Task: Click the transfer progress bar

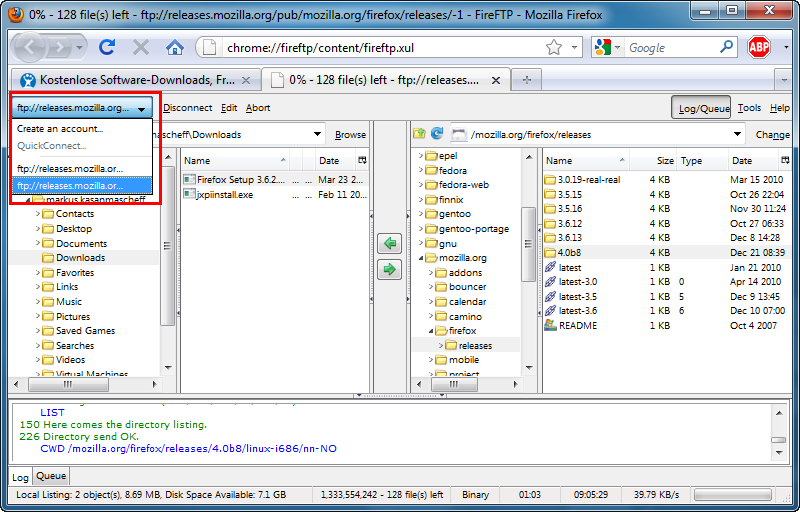Action: (x=733, y=495)
